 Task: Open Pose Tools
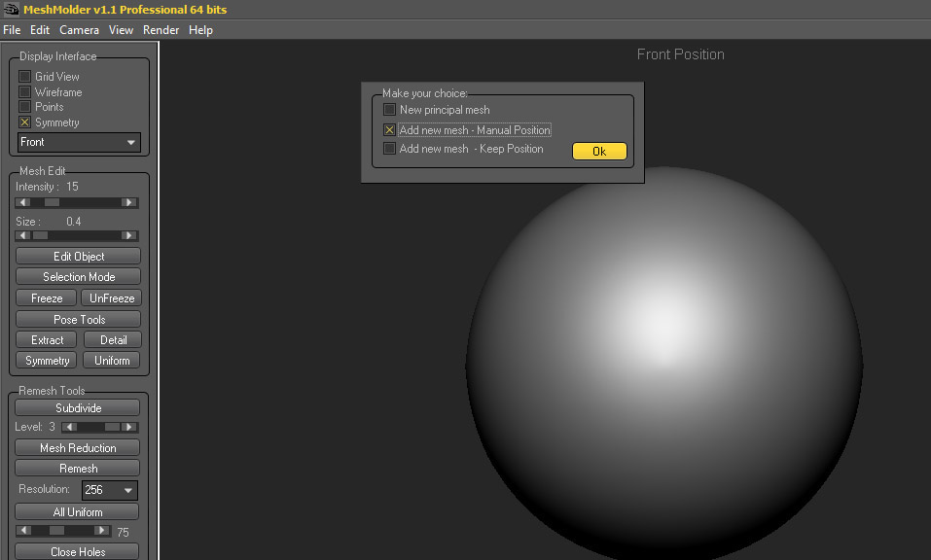click(79, 319)
